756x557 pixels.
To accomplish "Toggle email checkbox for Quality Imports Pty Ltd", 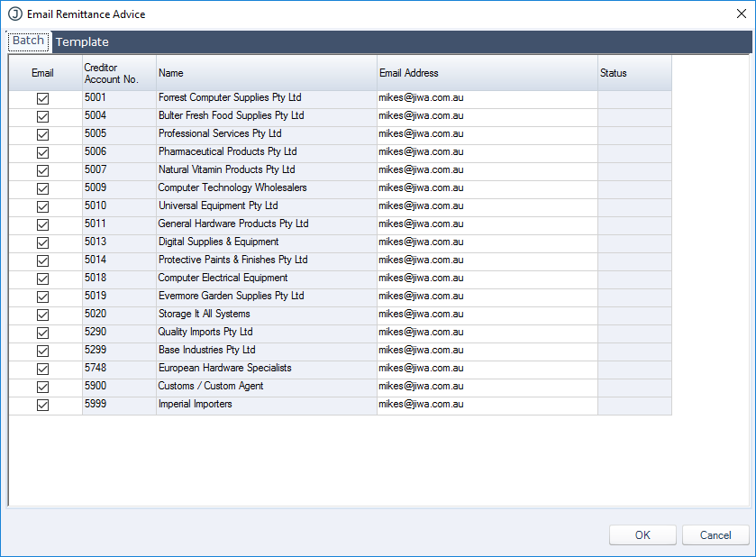I will point(42,333).
